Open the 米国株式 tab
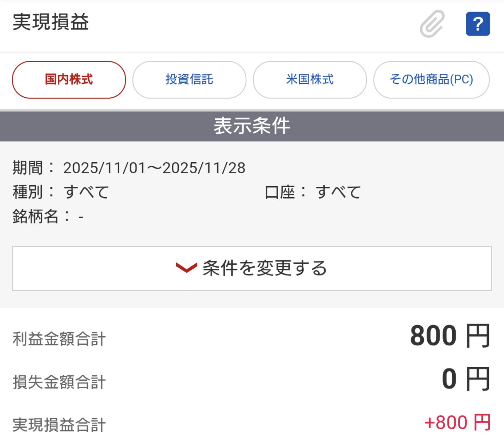Viewport: 504px width, 444px height. coord(310,80)
